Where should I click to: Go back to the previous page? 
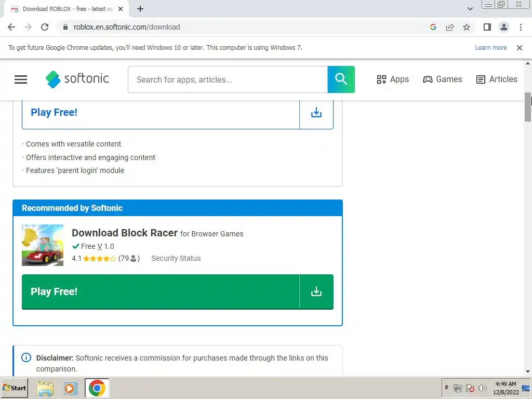click(11, 27)
